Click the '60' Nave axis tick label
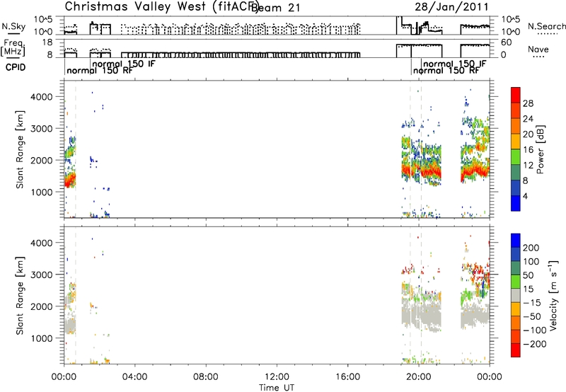Image resolution: width=566 pixels, height=392 pixels. pyautogui.click(x=507, y=42)
